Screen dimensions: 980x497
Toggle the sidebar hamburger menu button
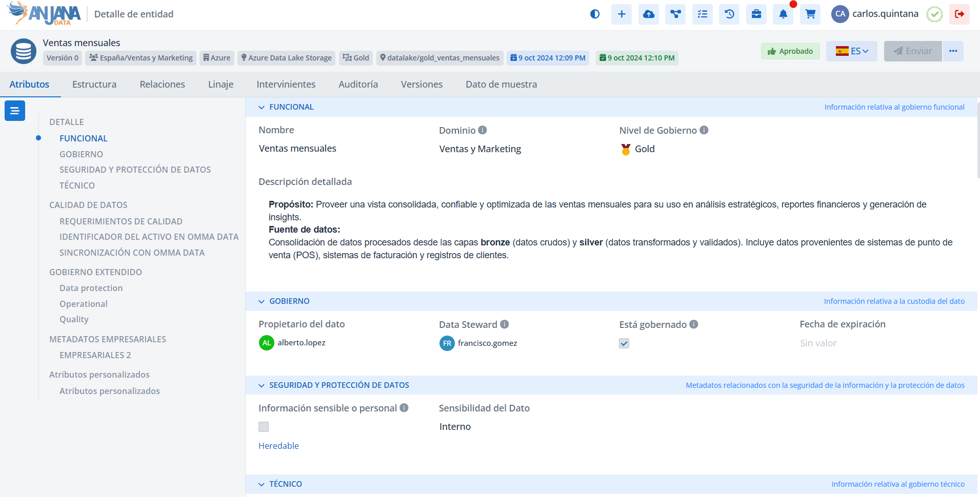point(15,111)
